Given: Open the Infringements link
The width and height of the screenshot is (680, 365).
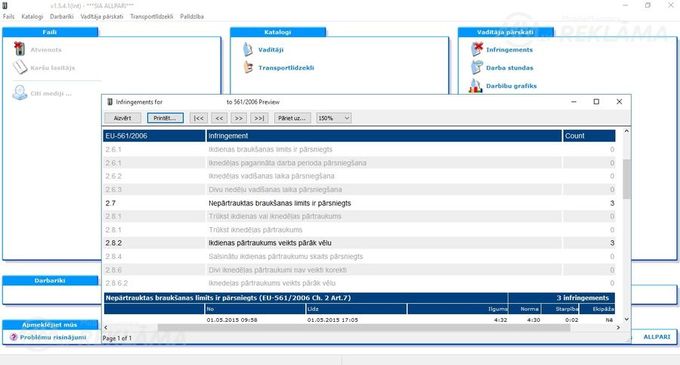Looking at the screenshot, I should 509,50.
